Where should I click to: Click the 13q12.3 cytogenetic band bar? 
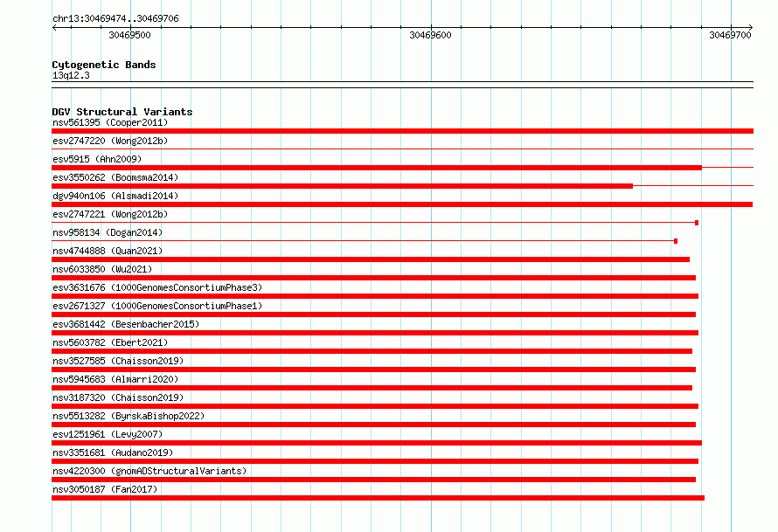[402, 85]
